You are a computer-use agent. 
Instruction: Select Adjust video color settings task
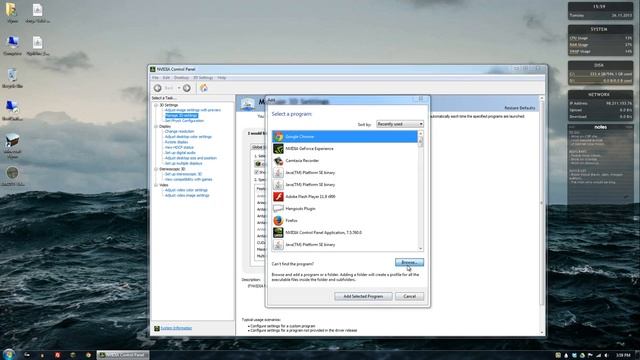[186, 190]
